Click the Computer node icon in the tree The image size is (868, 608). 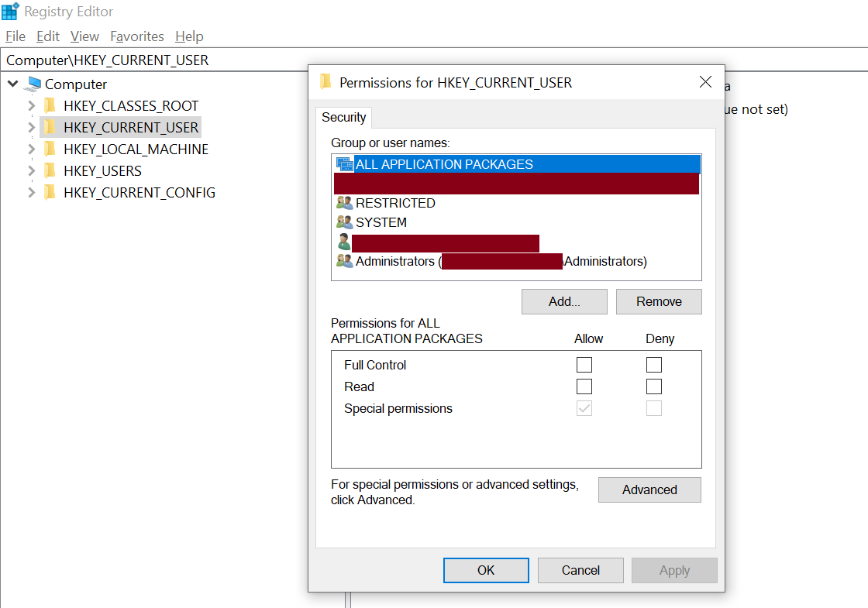click(x=33, y=84)
